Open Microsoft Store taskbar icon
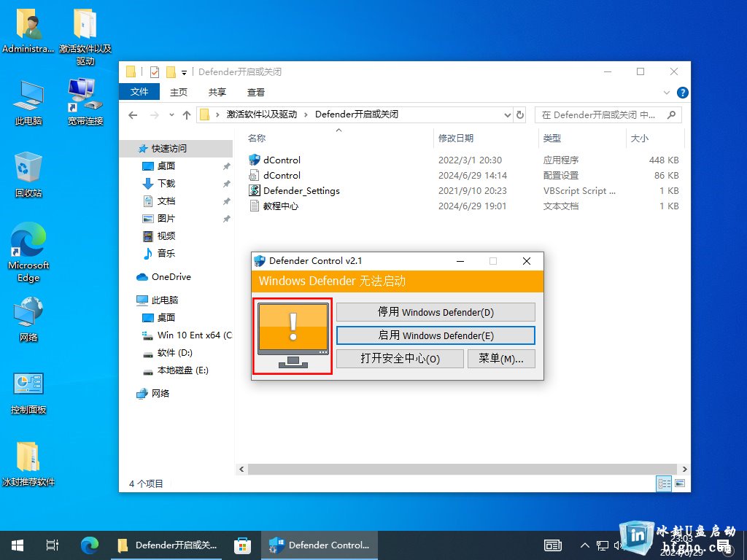 tap(242, 545)
